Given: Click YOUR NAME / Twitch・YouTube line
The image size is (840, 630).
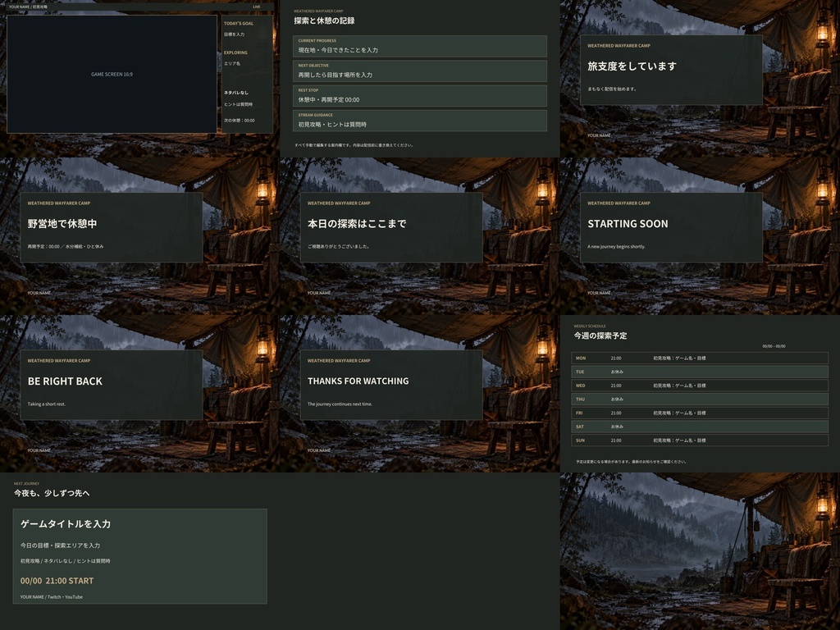Looking at the screenshot, I should 52,597.
